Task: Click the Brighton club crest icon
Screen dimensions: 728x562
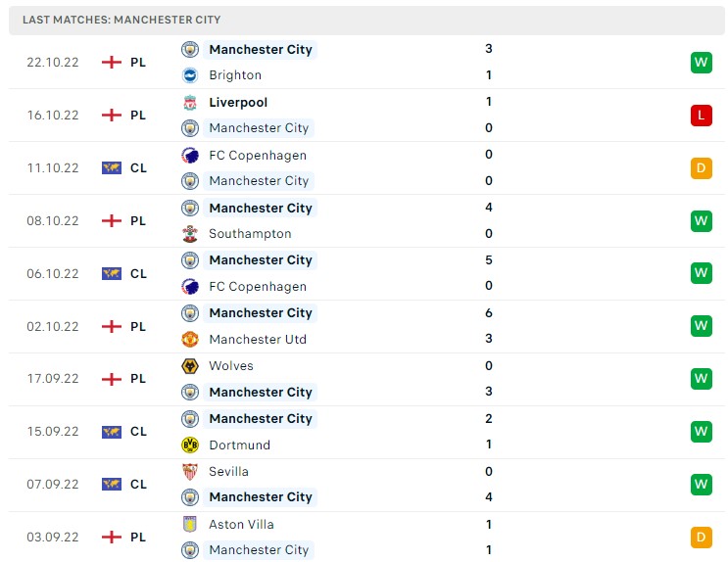Action: pos(190,75)
